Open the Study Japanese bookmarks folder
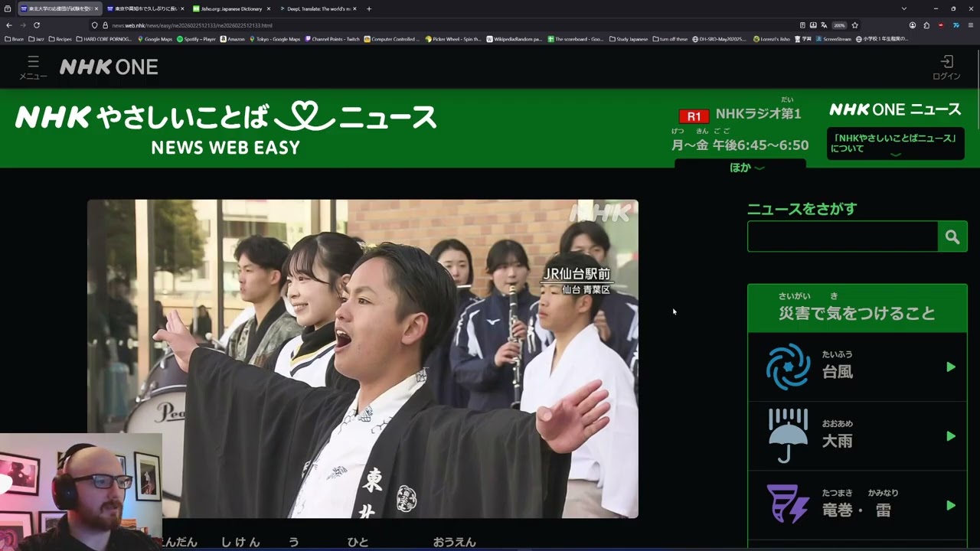The width and height of the screenshot is (980, 551). 629,39
